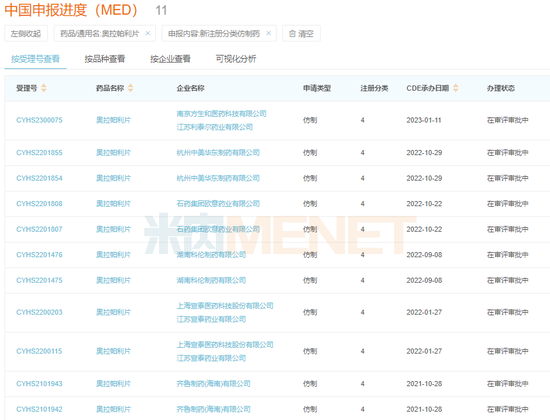Switch to 按企业查看 tab
Image resolution: width=550 pixels, height=420 pixels.
170,59
